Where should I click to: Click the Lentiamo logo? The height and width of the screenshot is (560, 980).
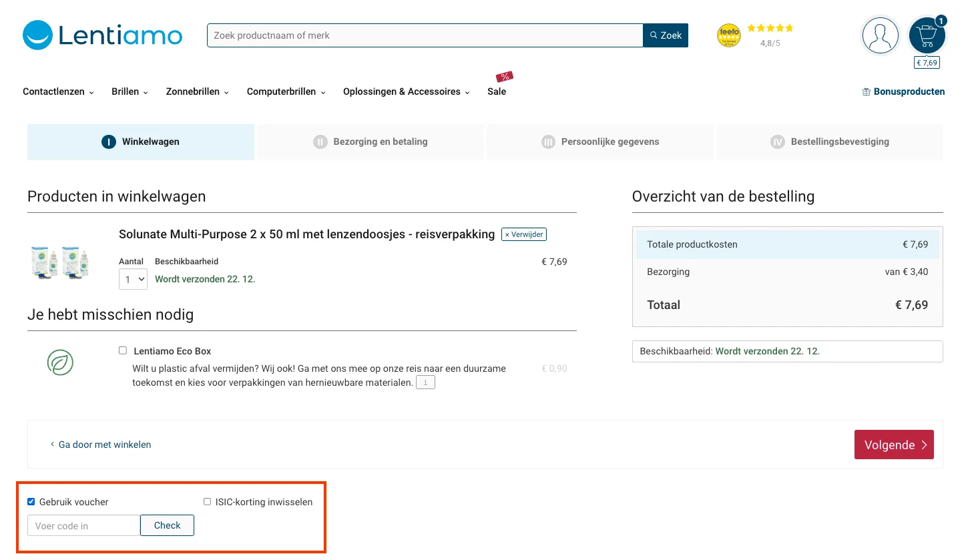[x=101, y=35]
